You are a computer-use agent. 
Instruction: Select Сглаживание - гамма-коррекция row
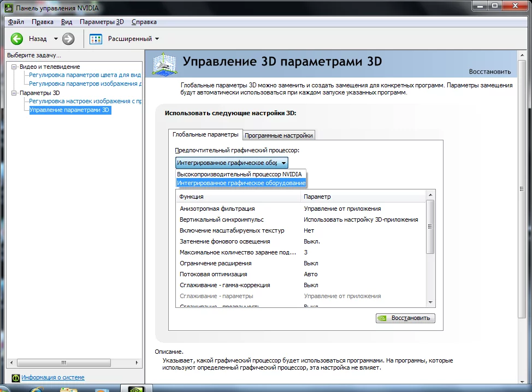tap(300, 285)
